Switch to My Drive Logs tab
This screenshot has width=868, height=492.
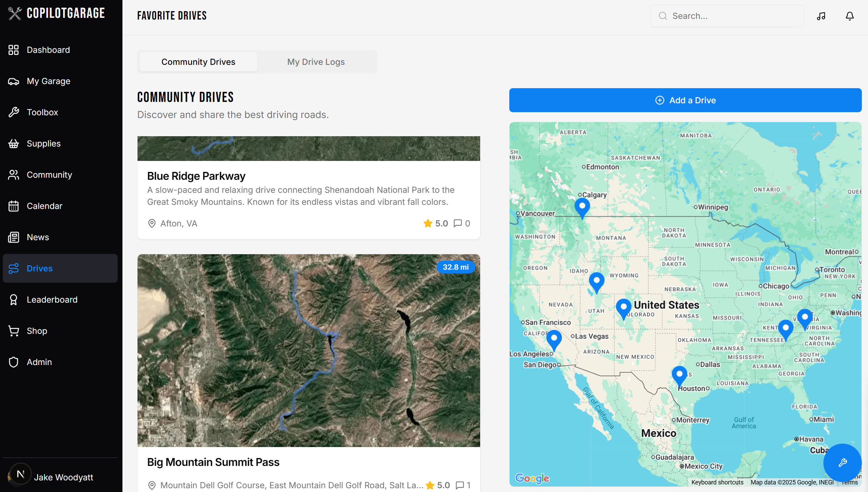(316, 62)
